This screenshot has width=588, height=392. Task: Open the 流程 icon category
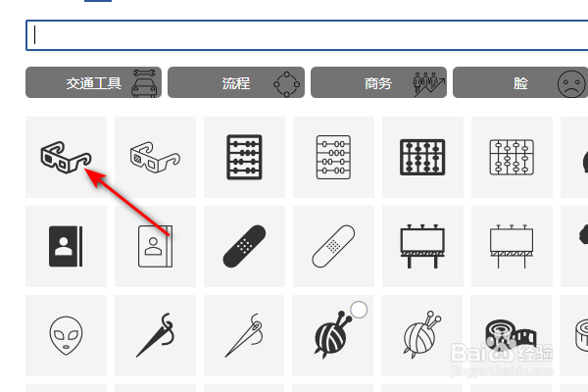click(236, 82)
